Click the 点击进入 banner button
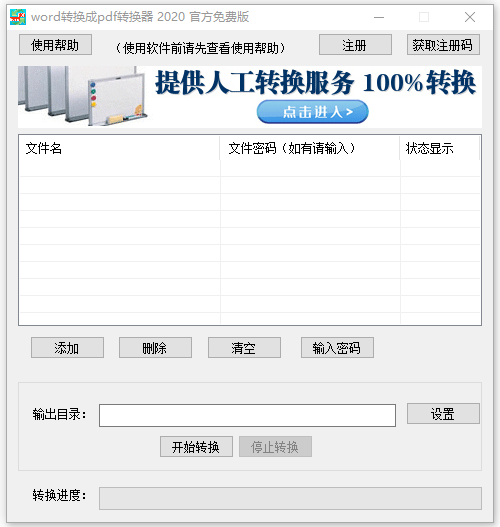 [312, 112]
